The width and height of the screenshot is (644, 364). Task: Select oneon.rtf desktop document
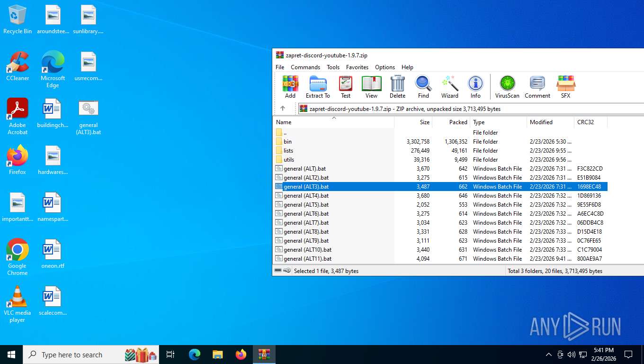tap(53, 254)
